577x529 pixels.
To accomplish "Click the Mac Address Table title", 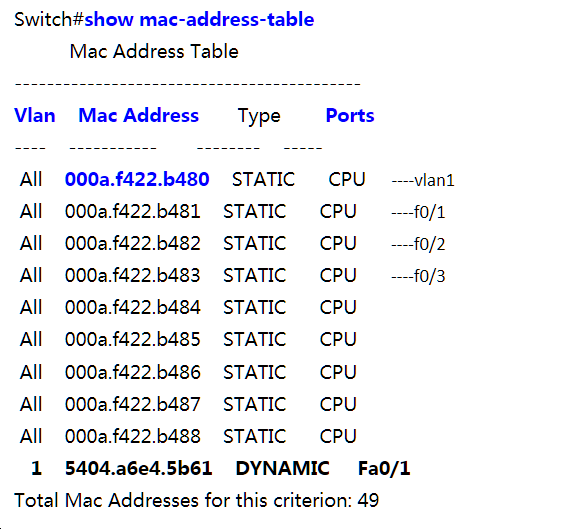I will 154,52.
